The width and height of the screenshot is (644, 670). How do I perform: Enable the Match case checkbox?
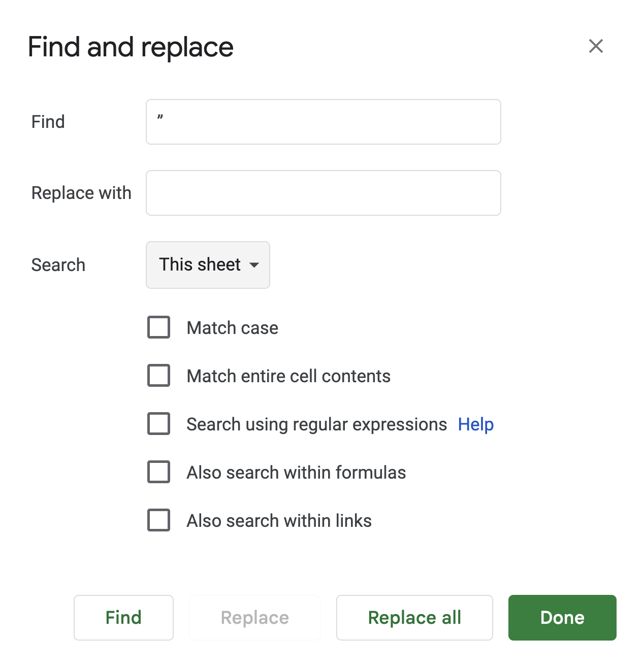[x=159, y=327]
